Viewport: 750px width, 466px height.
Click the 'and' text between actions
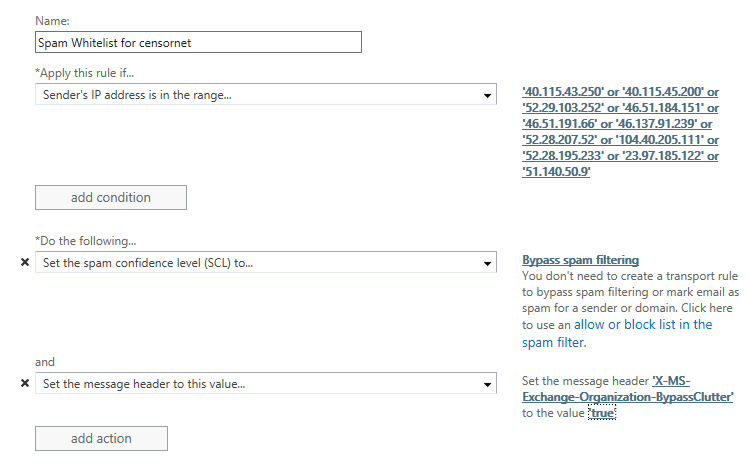point(45,362)
